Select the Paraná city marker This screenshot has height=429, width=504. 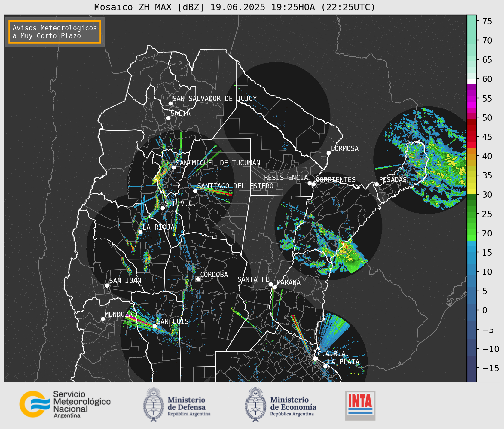[275, 288]
